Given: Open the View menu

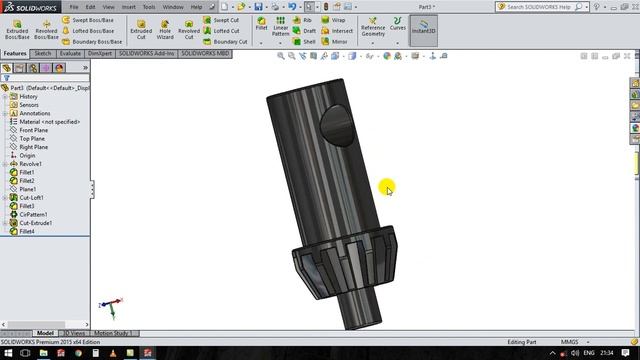Looking at the screenshot, I should point(108,7).
